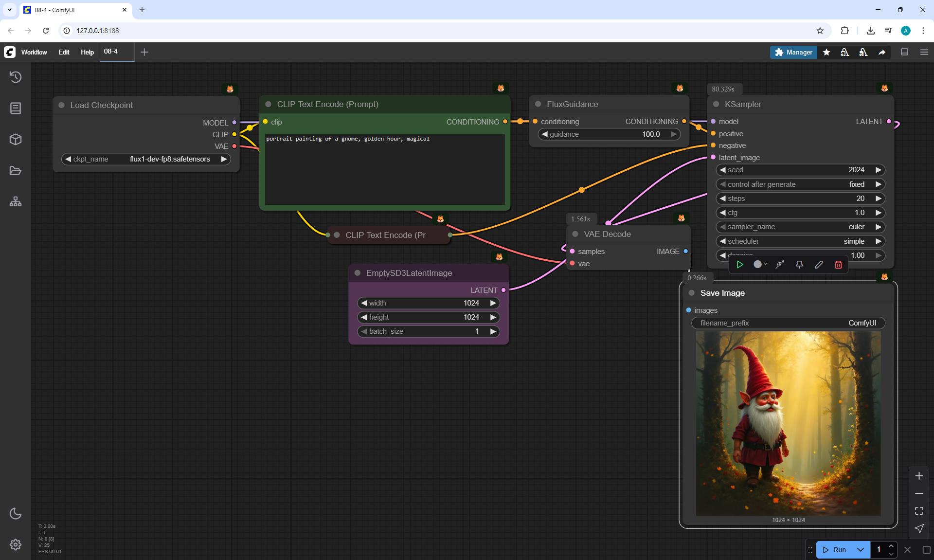Open the Edit menu
934x560 pixels.
point(64,52)
